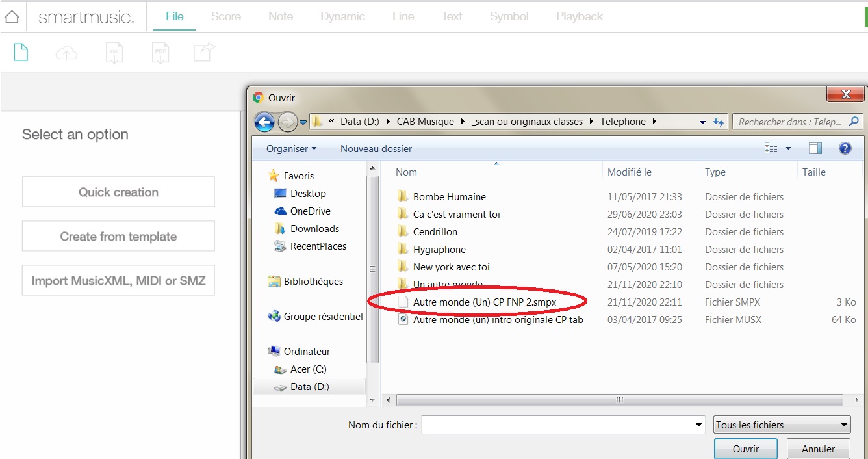
Task: Click the share export icon
Action: pos(204,53)
